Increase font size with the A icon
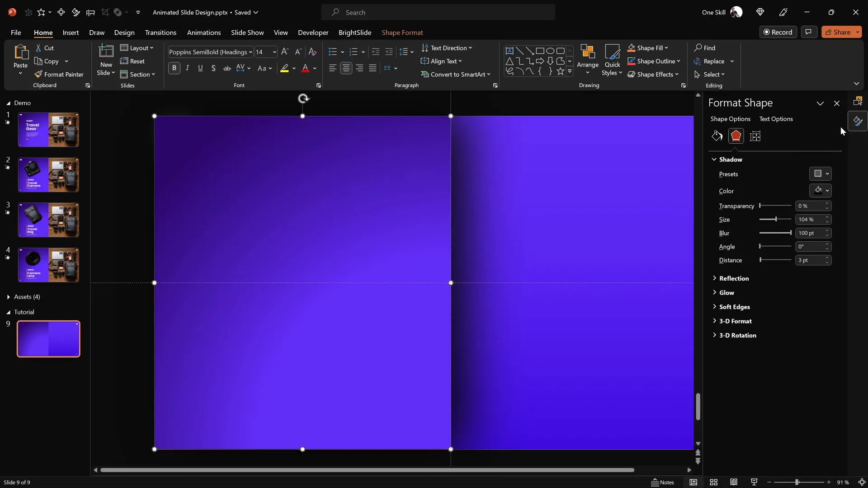 [284, 52]
